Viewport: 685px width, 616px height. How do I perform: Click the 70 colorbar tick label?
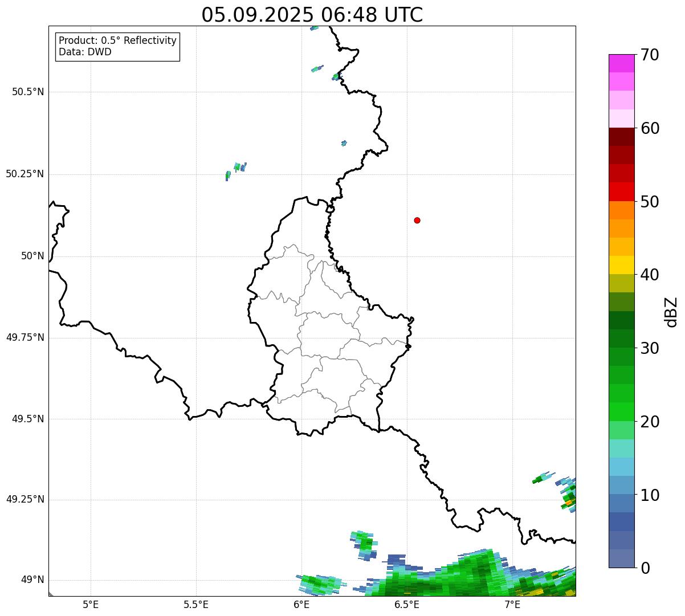pos(650,55)
